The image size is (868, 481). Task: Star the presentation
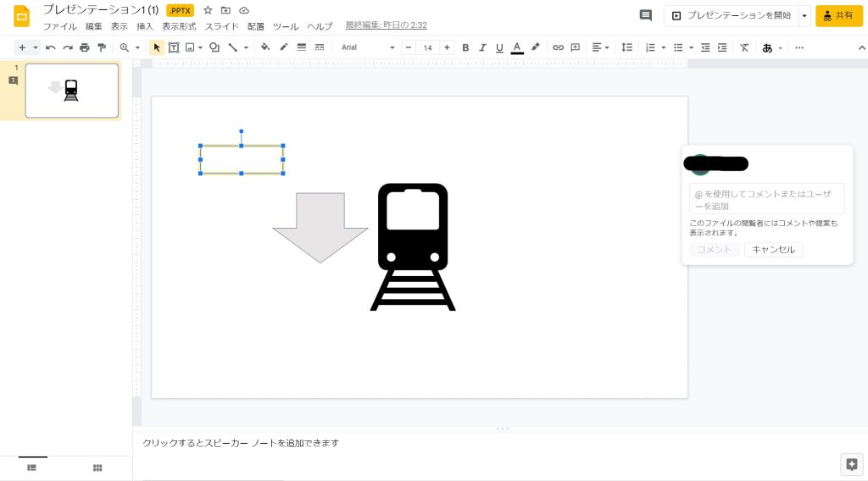point(208,10)
